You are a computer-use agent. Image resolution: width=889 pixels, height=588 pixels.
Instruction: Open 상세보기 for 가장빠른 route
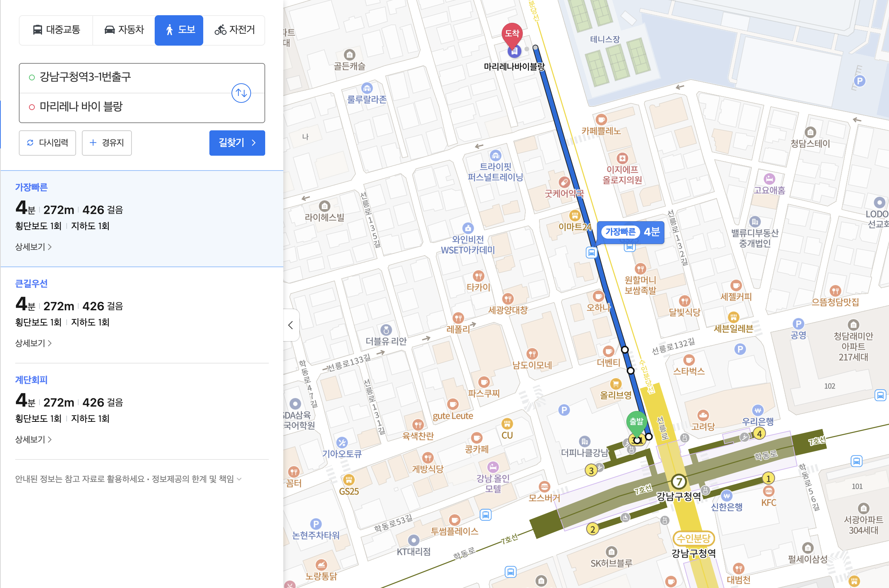pos(33,247)
